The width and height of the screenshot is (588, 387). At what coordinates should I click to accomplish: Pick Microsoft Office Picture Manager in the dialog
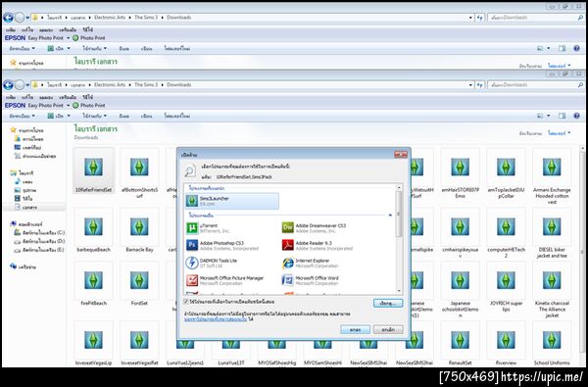click(225, 280)
